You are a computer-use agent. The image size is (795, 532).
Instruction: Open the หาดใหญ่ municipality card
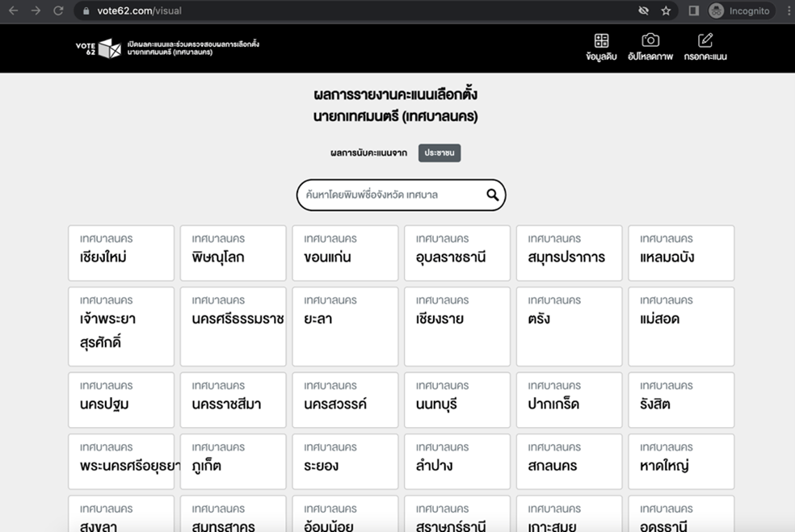pos(681,461)
